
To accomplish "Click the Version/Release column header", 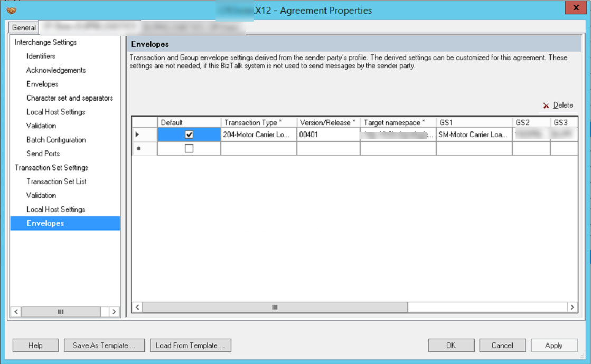I will 329,122.
